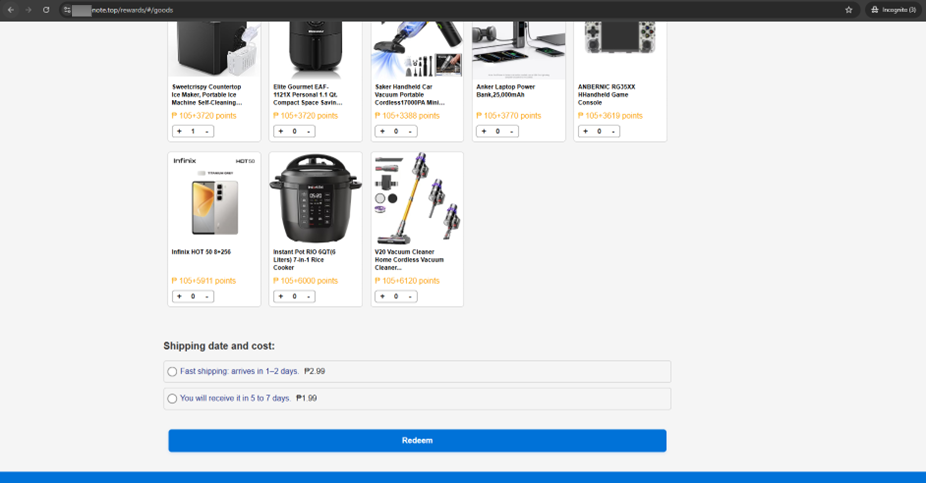Remove one Saker Handheld Car Vacuum

[x=410, y=132]
